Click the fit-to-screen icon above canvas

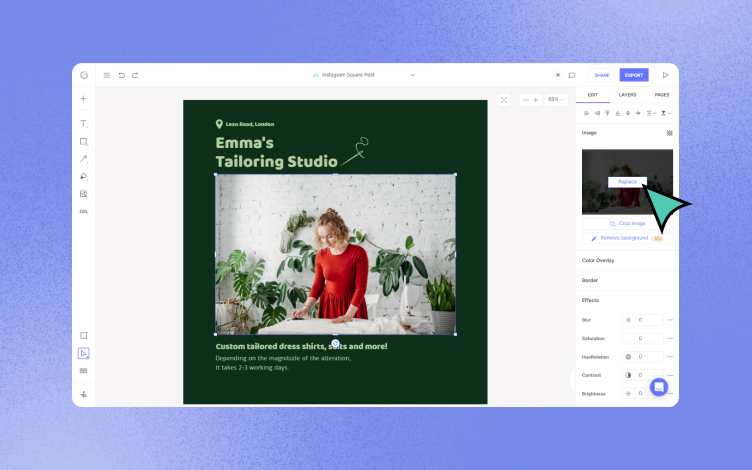[504, 100]
